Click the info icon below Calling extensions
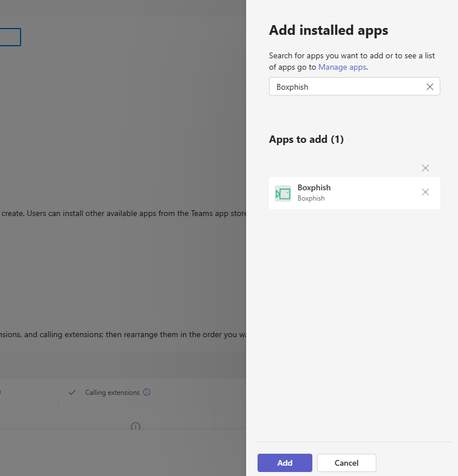 coord(135,426)
